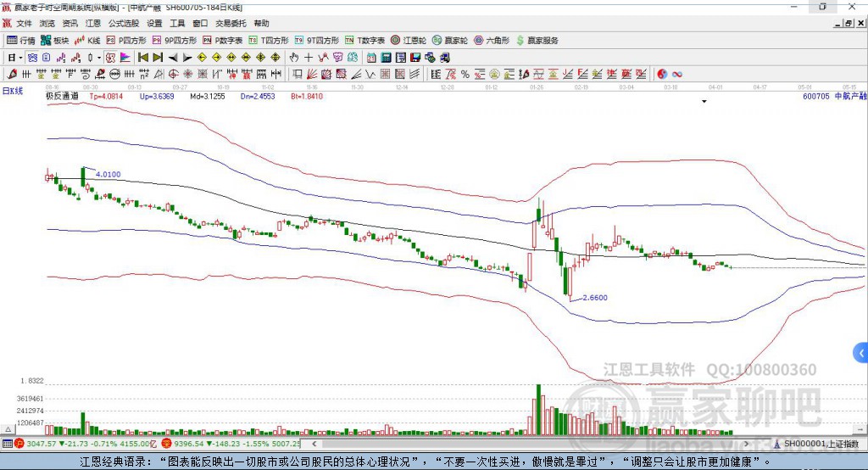Click the infinity symbol icon

(676, 75)
